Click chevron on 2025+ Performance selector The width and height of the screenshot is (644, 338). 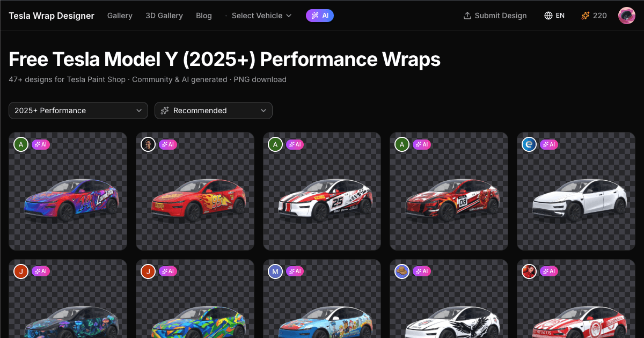(x=140, y=111)
